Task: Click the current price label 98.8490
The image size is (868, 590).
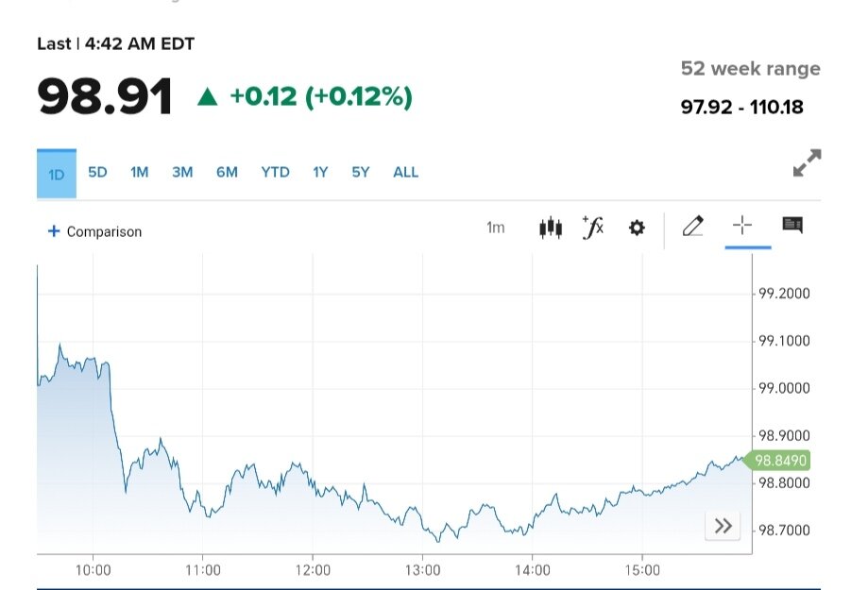Action: (x=780, y=461)
